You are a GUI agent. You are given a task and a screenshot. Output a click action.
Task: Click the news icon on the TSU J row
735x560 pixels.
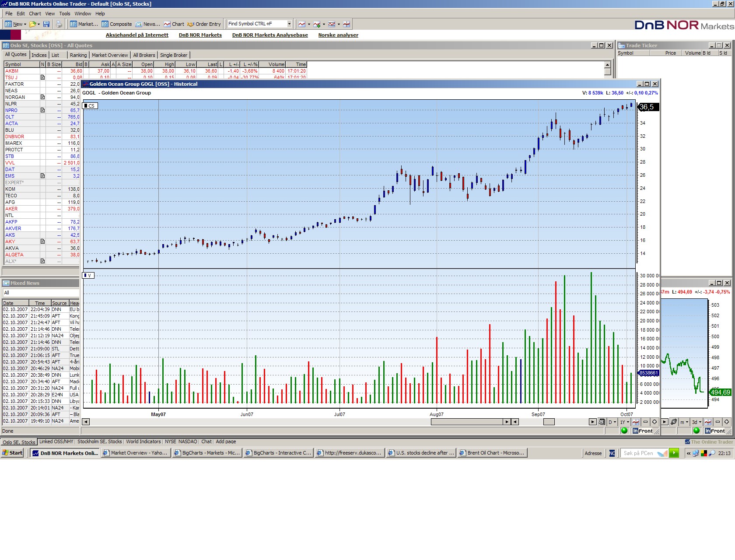(x=42, y=77)
